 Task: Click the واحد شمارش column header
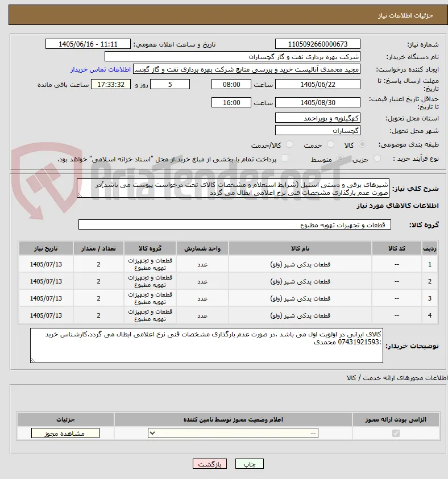coord(202,248)
